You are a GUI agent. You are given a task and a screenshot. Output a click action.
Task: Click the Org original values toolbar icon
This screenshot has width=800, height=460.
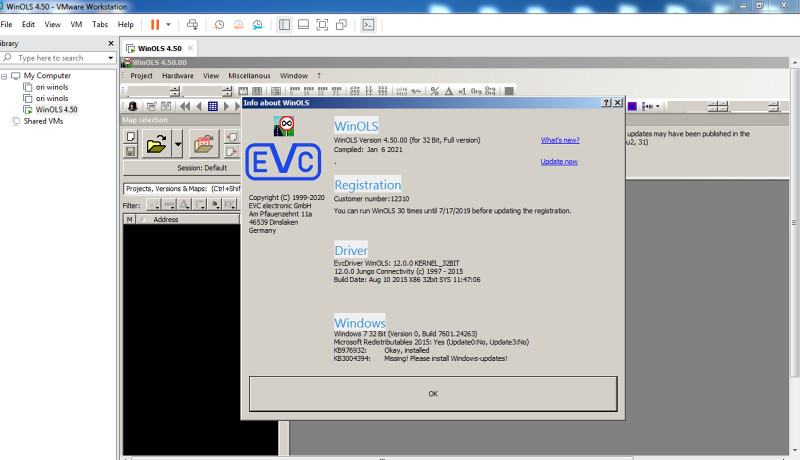[x=476, y=91]
